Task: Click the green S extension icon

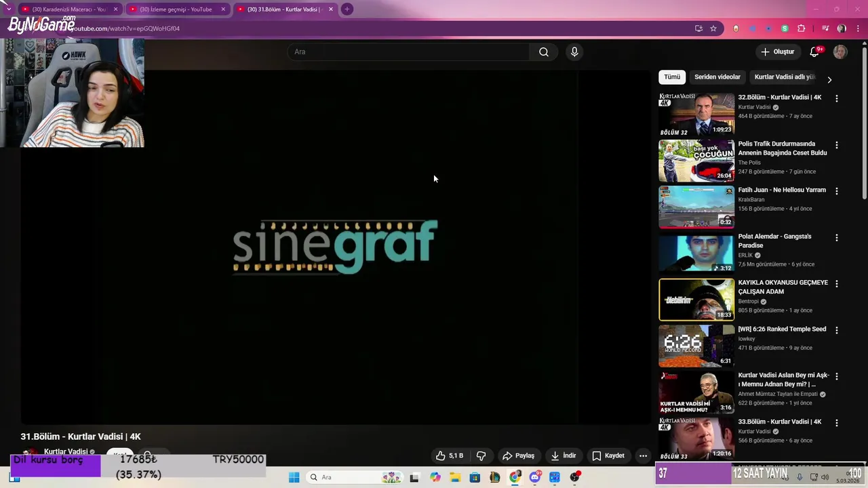Action: click(785, 28)
